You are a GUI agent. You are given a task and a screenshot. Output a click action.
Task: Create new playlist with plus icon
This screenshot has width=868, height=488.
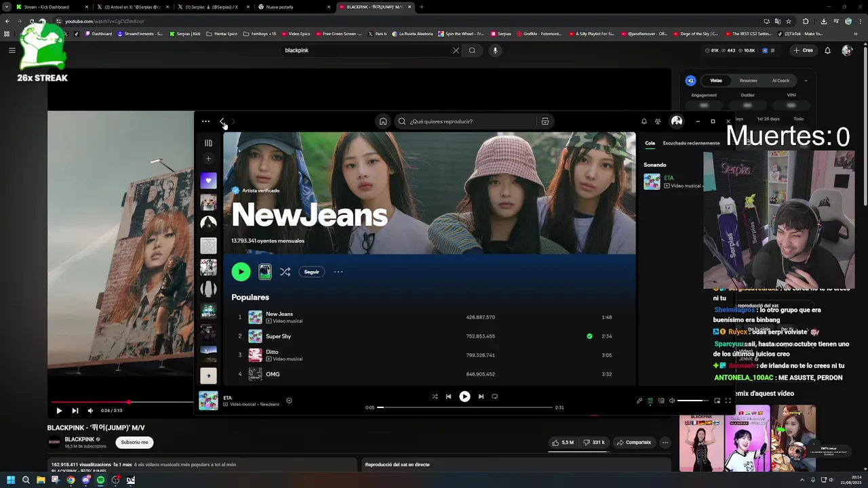[208, 159]
